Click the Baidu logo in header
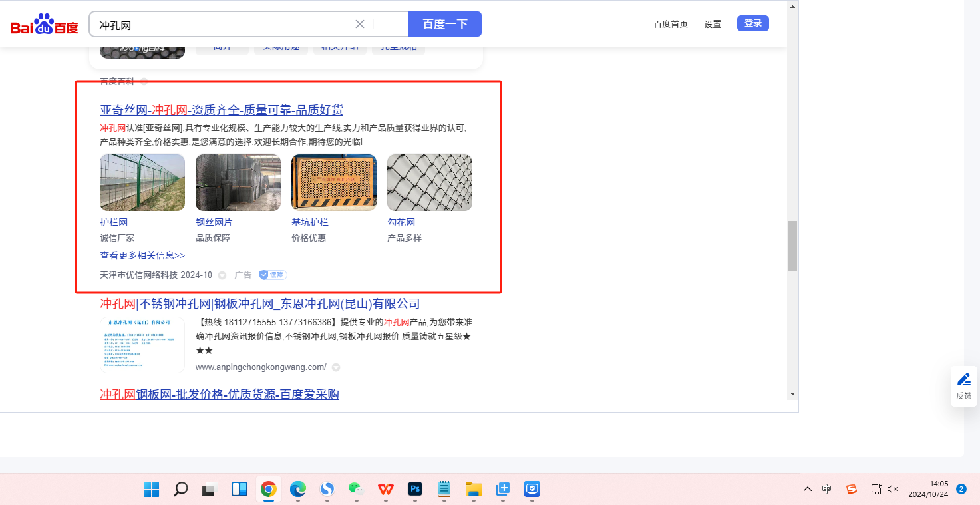Image resolution: width=980 pixels, height=505 pixels. click(44, 25)
